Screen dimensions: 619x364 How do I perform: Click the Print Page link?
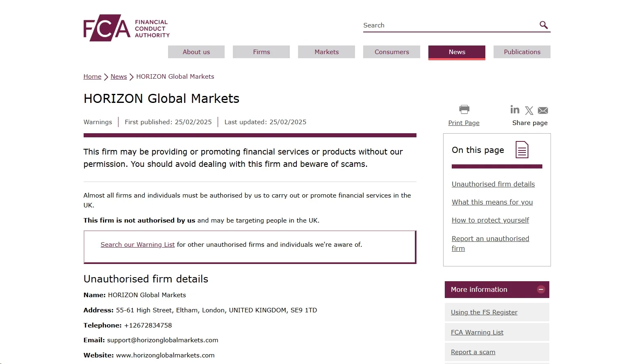(464, 123)
